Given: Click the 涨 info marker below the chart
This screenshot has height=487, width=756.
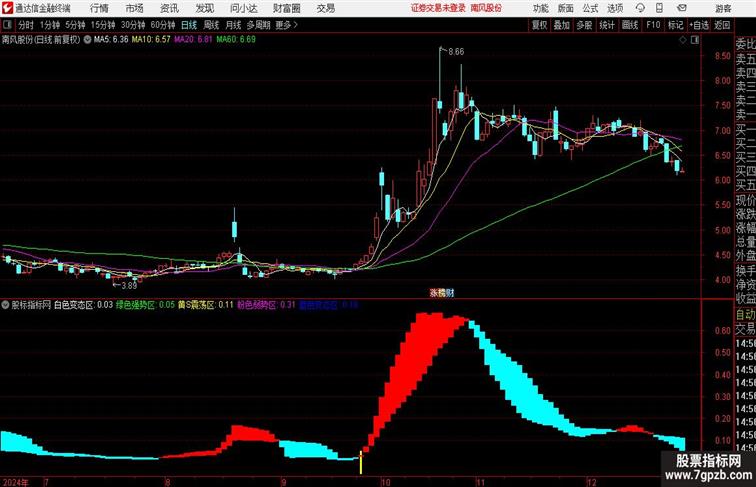Looking at the screenshot, I should [x=433, y=292].
